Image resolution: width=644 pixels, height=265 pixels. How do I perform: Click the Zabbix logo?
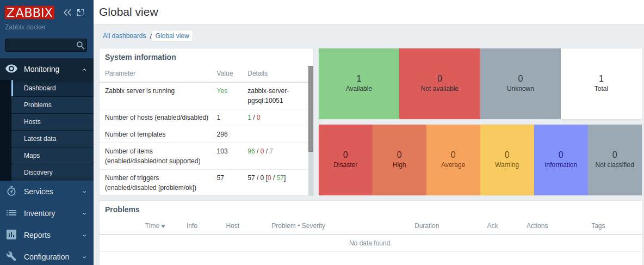point(29,13)
